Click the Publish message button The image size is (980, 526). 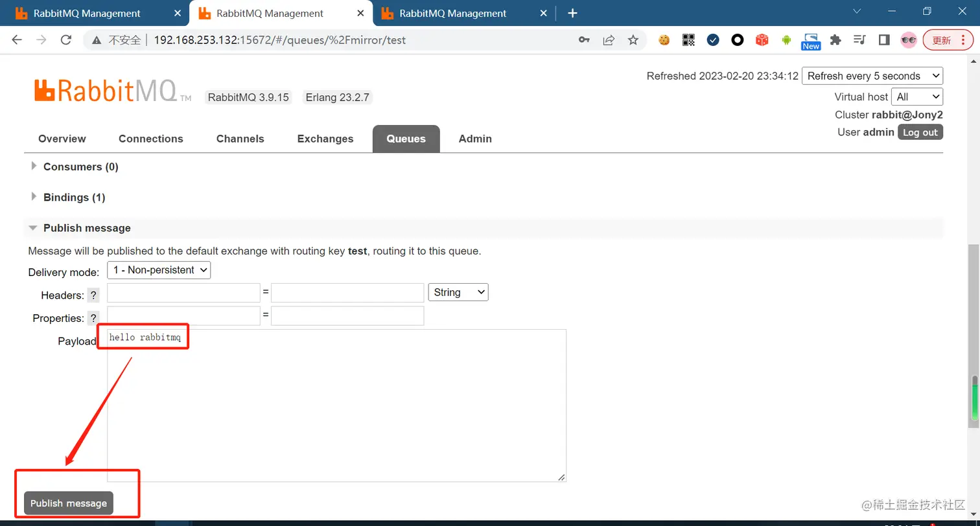coord(69,503)
